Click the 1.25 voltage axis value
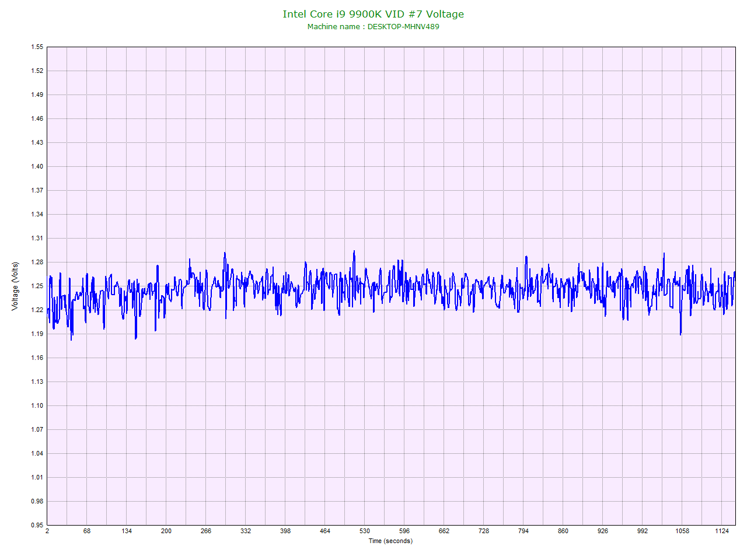 tap(37, 286)
